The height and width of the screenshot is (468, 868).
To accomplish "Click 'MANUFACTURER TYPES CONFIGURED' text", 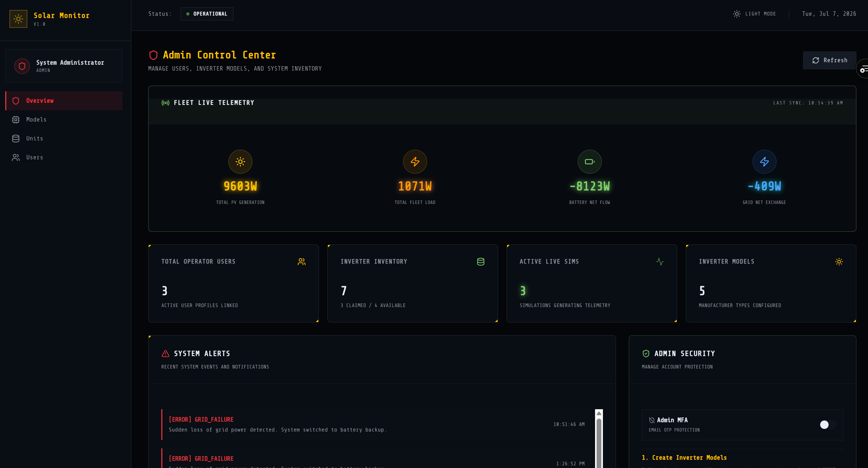I will click(x=740, y=305).
